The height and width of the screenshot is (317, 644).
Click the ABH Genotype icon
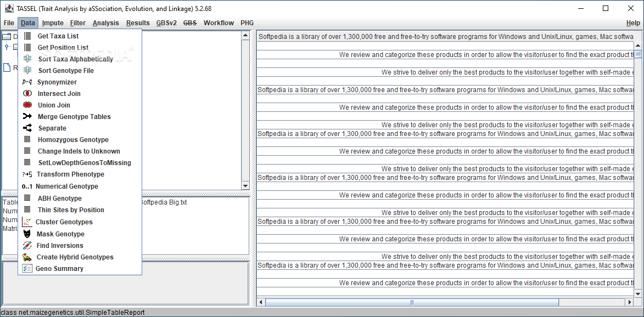(x=27, y=198)
